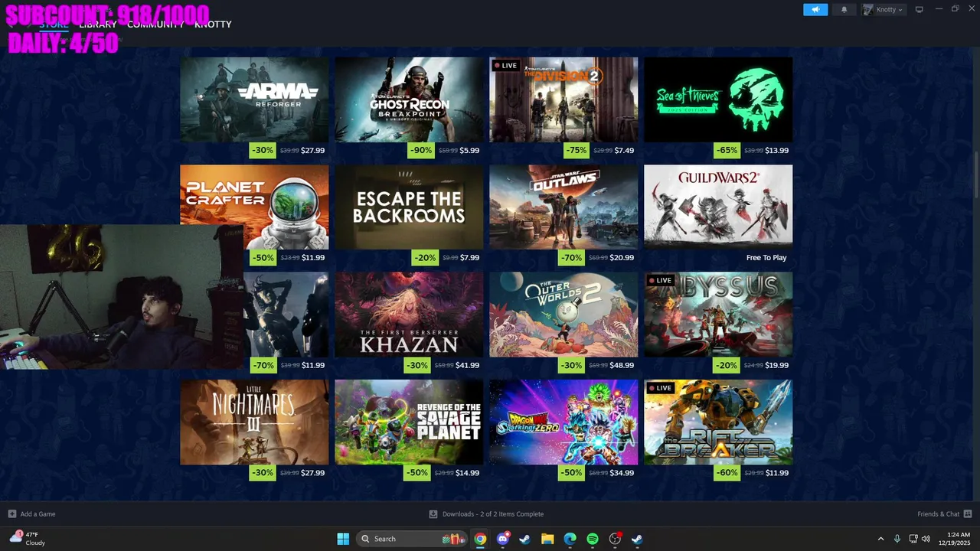Screen dimensions: 980x551
Task: Open the Sea of Thieves tile
Action: point(718,99)
